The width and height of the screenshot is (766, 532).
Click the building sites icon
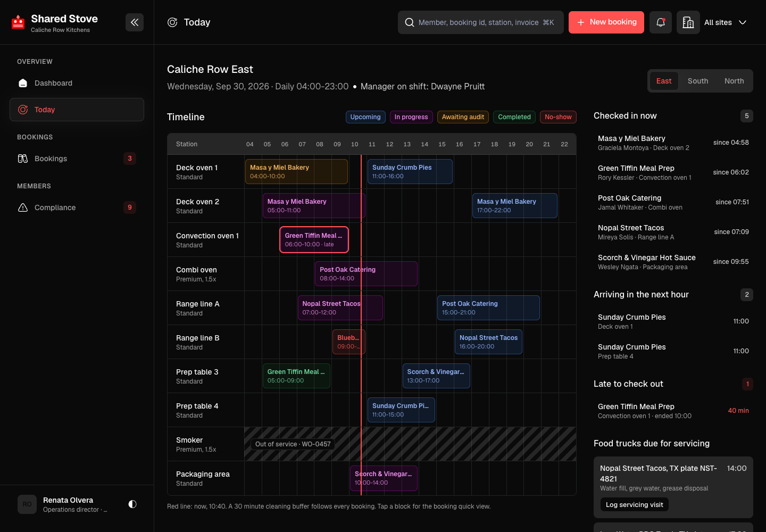tap(688, 22)
